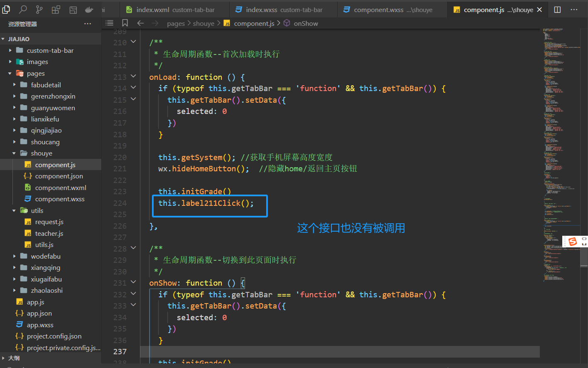Open the editor More Actions ellipsis
The image size is (588, 368).
click(574, 10)
